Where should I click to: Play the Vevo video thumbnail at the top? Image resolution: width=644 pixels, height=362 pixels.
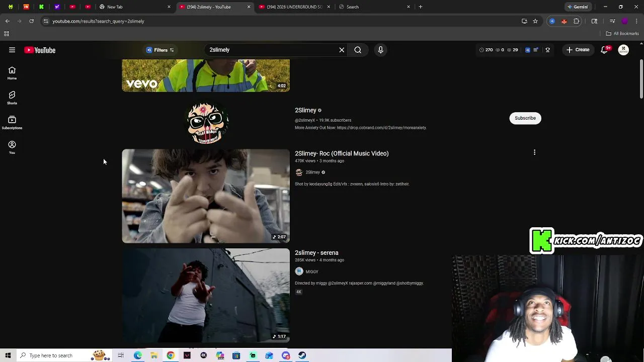click(206, 75)
